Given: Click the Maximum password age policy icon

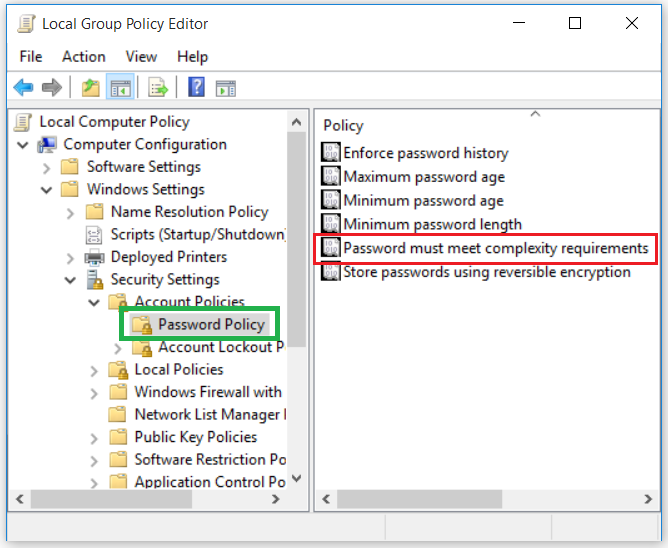Looking at the screenshot, I should point(331,176).
